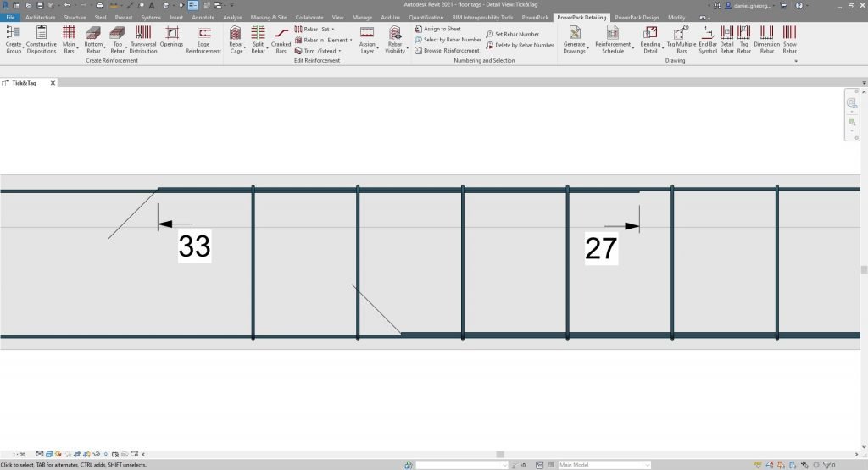Viewport: 868px width, 470px height.
Task: Click Assign to Sheet button
Action: [437, 29]
